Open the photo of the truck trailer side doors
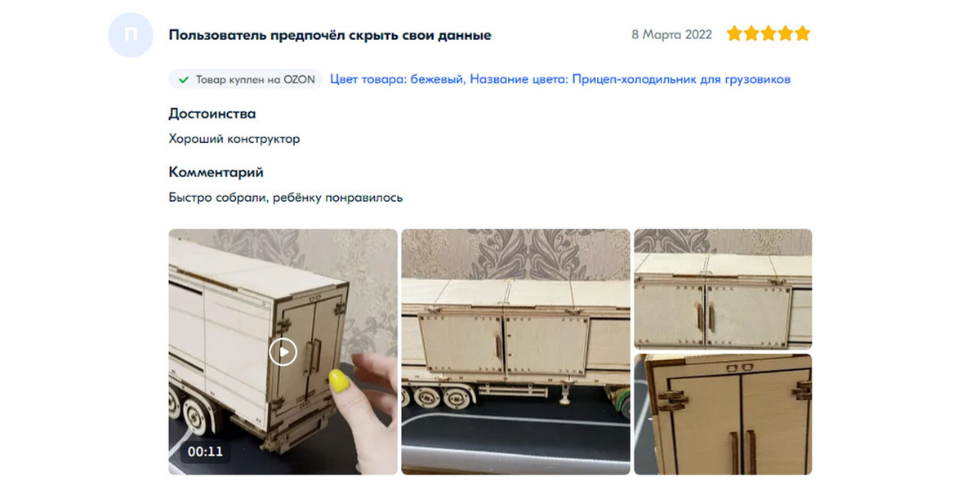This screenshot has width=980, height=490. click(515, 352)
